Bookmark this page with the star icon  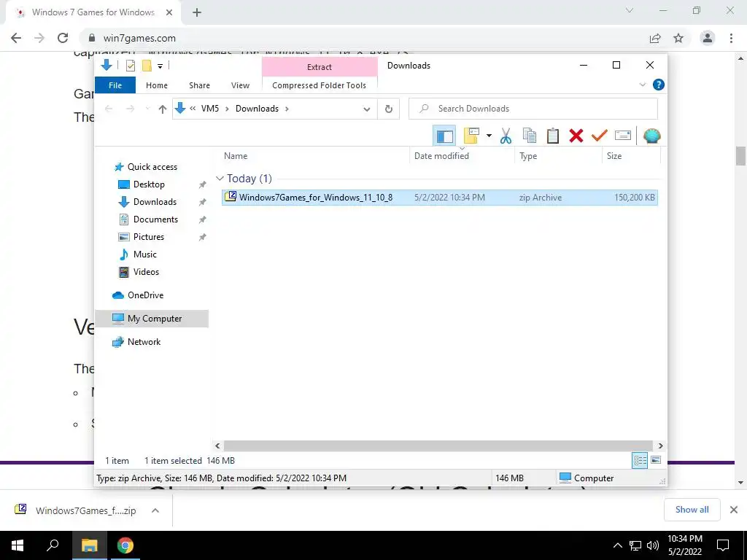tap(678, 38)
